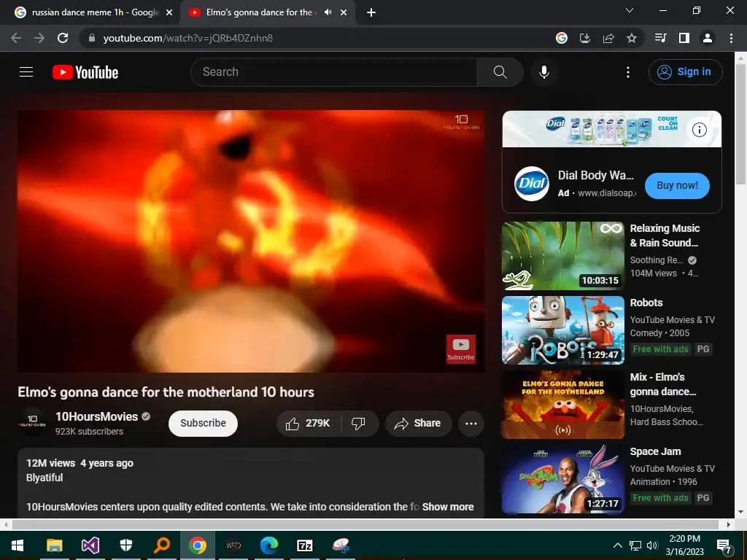Click the video player area

click(x=251, y=241)
